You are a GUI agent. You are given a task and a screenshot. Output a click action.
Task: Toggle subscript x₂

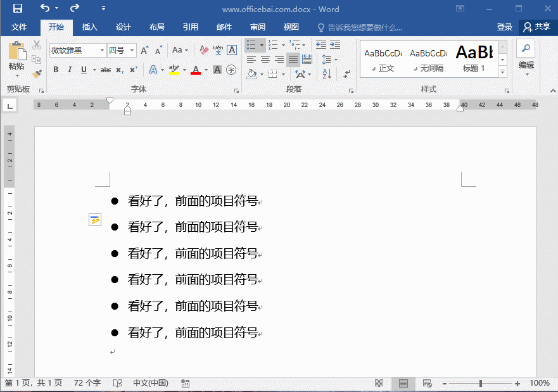click(x=120, y=70)
